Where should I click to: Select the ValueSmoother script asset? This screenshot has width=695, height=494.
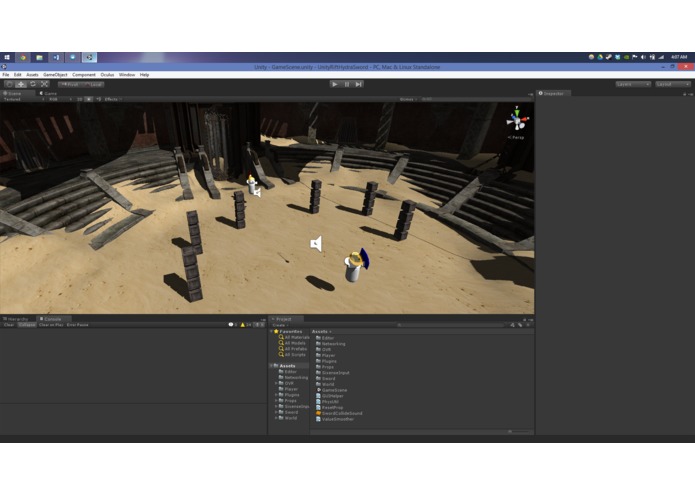(x=335, y=419)
